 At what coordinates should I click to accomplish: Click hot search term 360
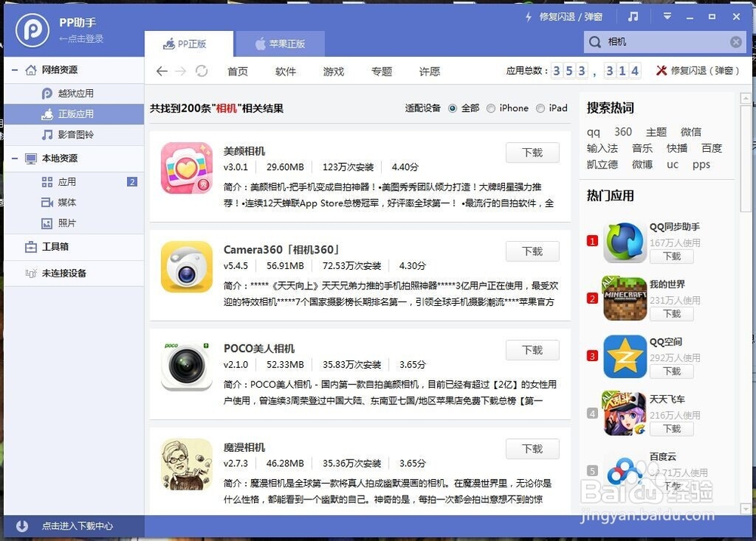[x=623, y=132]
